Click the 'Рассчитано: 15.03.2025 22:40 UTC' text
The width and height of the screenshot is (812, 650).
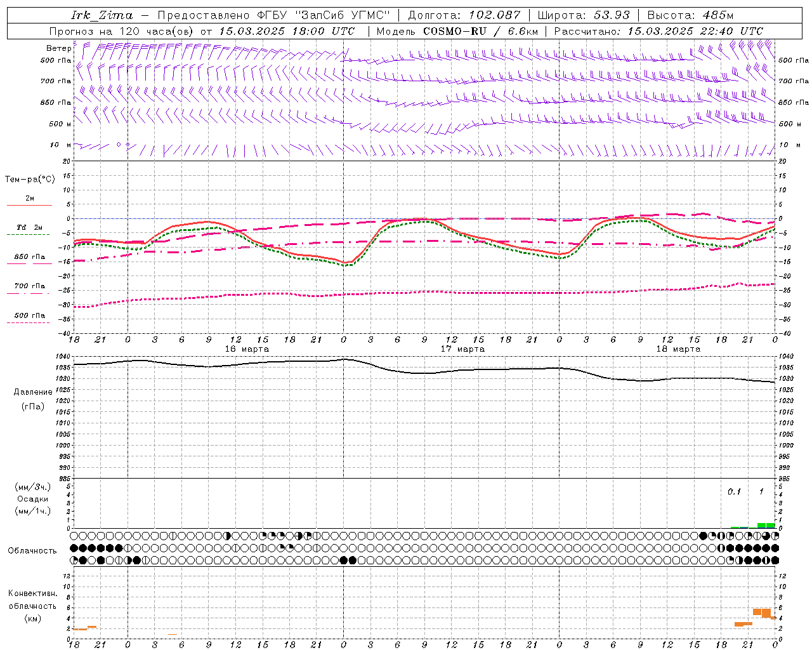[x=658, y=31]
